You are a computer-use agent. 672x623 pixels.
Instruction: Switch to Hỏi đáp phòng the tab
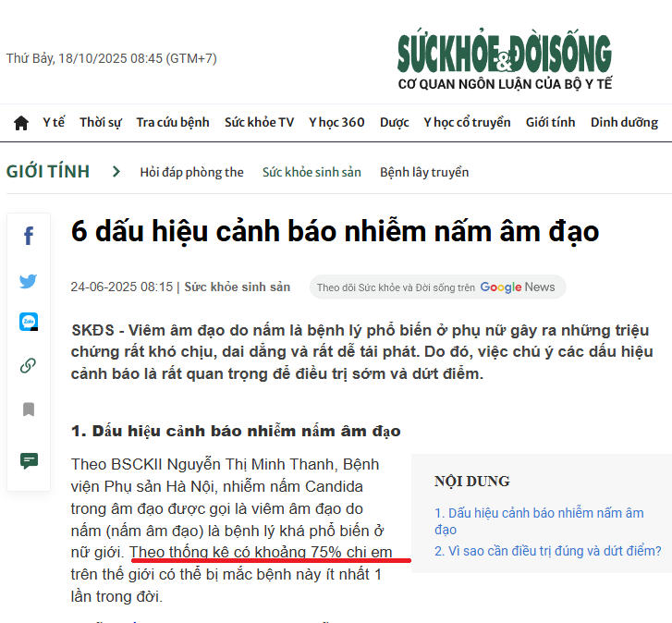191,172
